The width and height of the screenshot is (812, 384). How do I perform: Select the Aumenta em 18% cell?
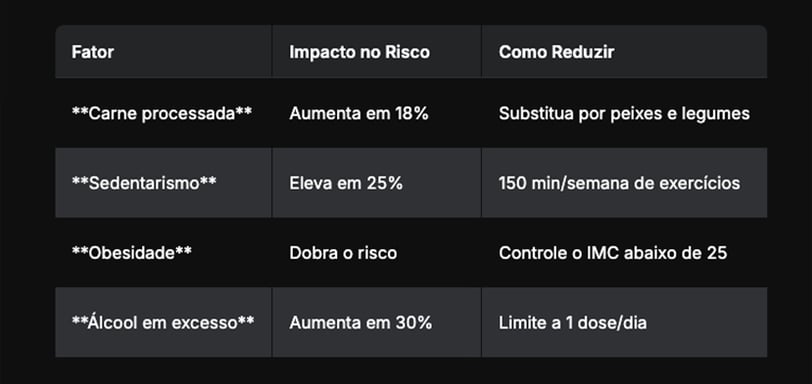376,113
